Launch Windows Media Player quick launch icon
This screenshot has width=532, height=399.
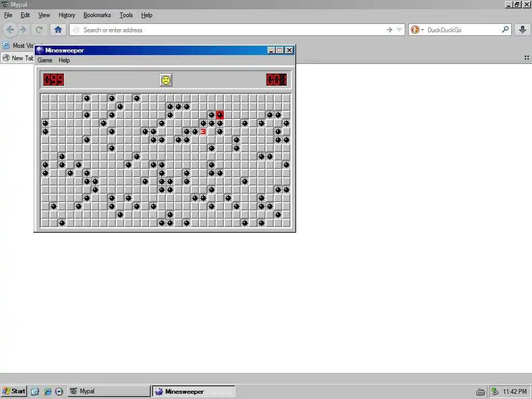[x=59, y=392]
